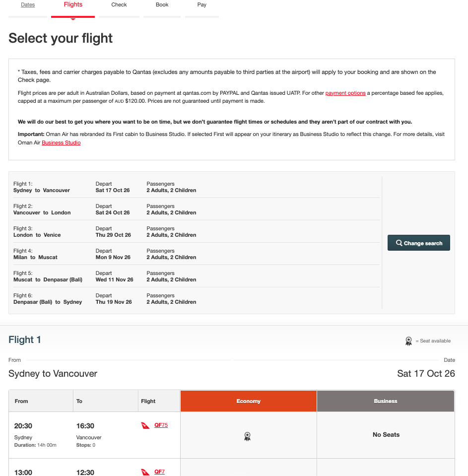Image resolution: width=468 pixels, height=476 pixels.
Task: Click the QF75 flight number link
Action: point(161,425)
